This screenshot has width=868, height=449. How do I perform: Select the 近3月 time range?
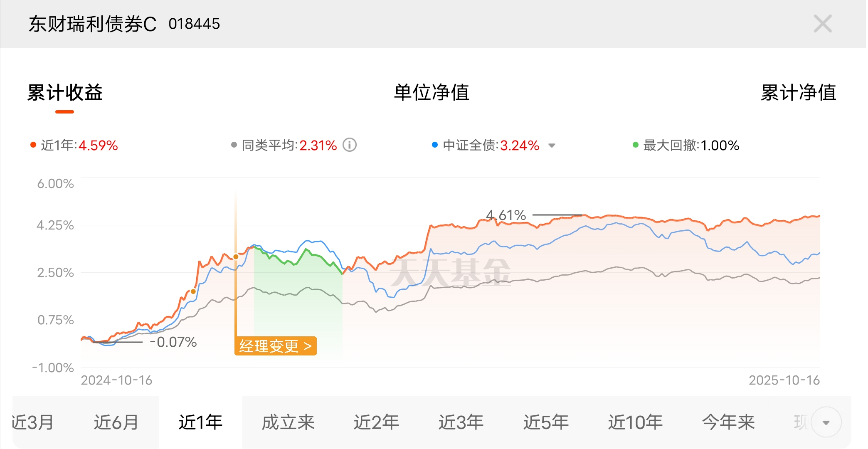point(32,422)
